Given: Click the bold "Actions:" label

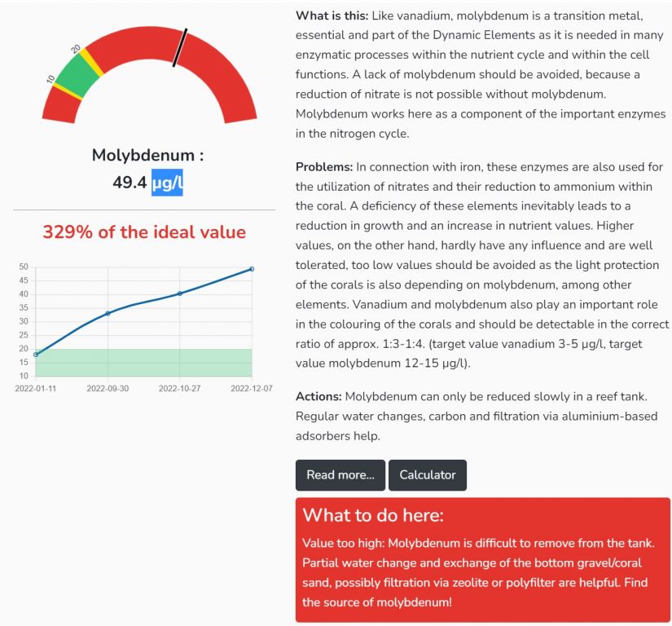Looking at the screenshot, I should 318,397.
